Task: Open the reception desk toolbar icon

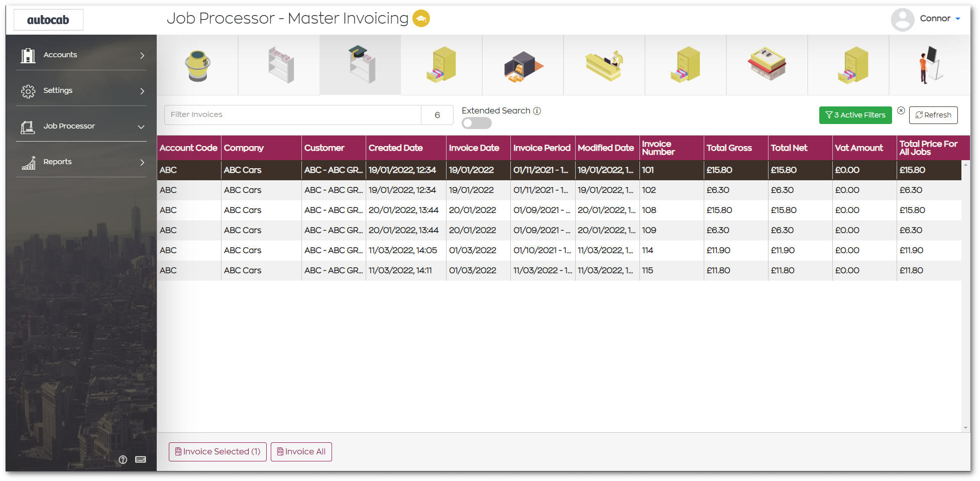Action: pos(604,65)
